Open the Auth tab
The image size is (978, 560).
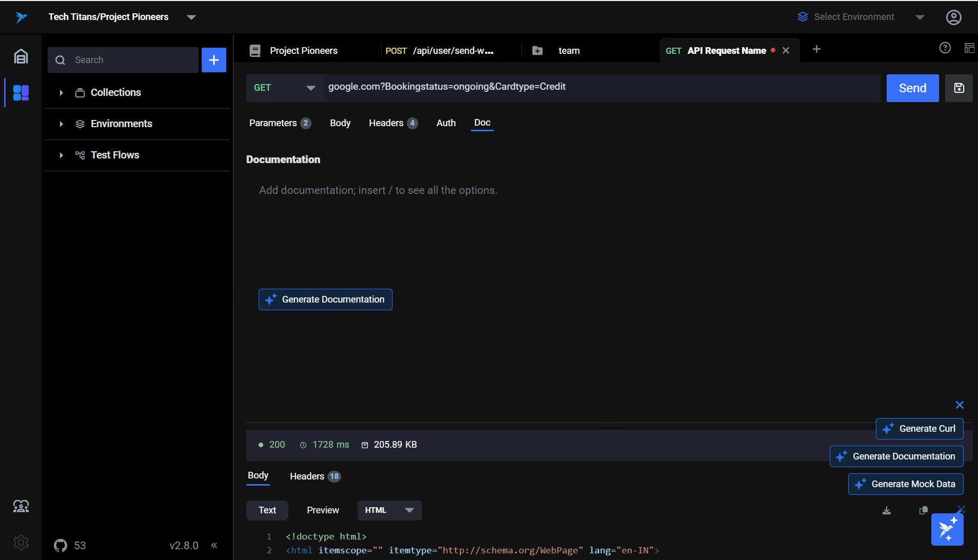coord(446,123)
